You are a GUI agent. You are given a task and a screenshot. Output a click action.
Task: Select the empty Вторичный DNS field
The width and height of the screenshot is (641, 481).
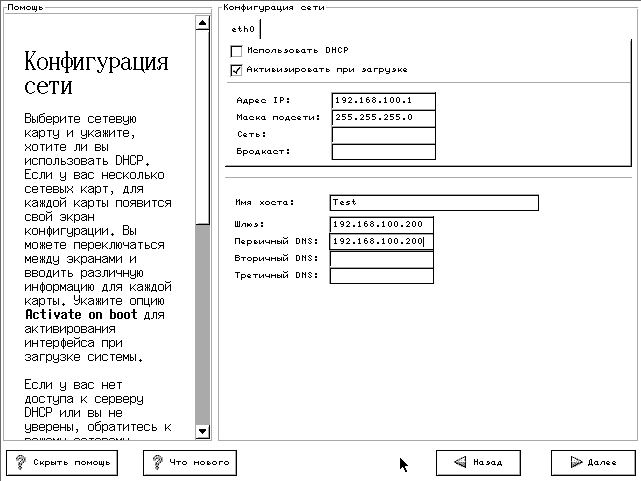[380, 259]
